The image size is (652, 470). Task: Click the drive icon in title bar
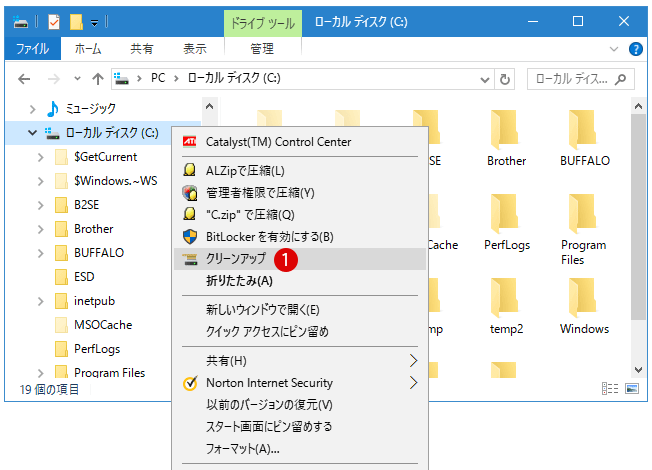click(x=20, y=22)
